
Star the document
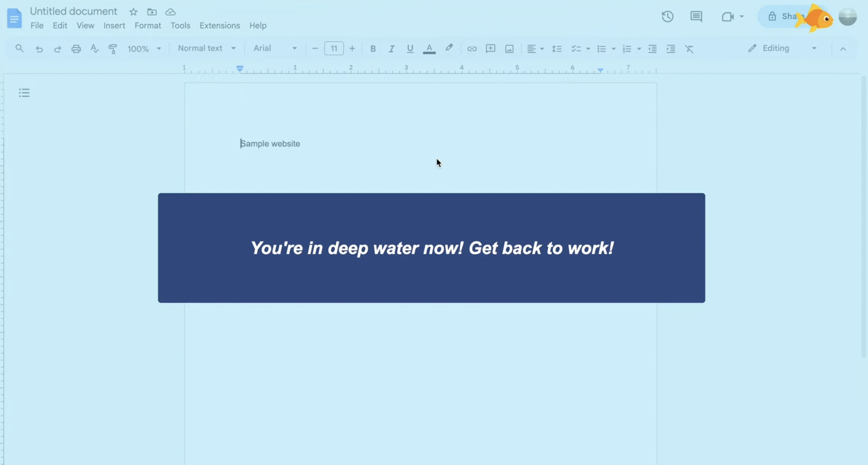point(133,12)
